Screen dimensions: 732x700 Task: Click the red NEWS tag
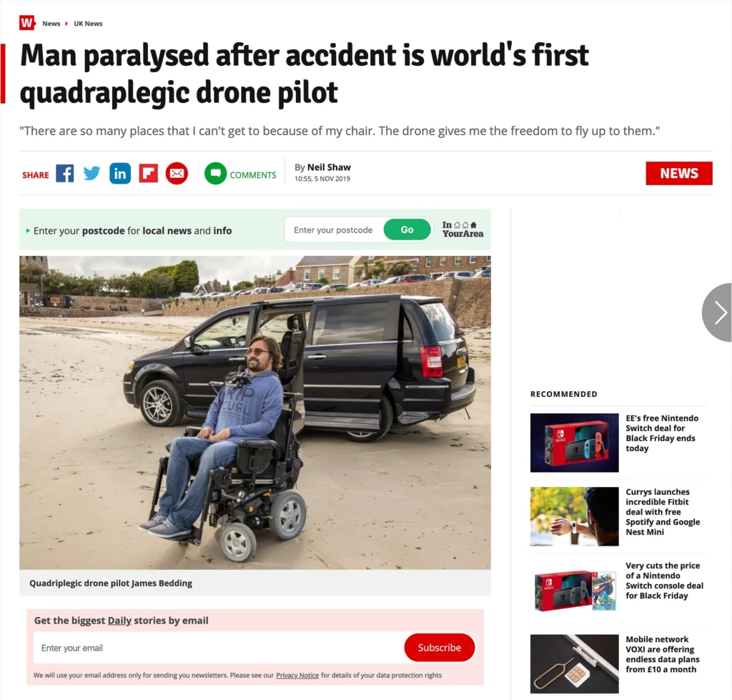pyautogui.click(x=679, y=173)
